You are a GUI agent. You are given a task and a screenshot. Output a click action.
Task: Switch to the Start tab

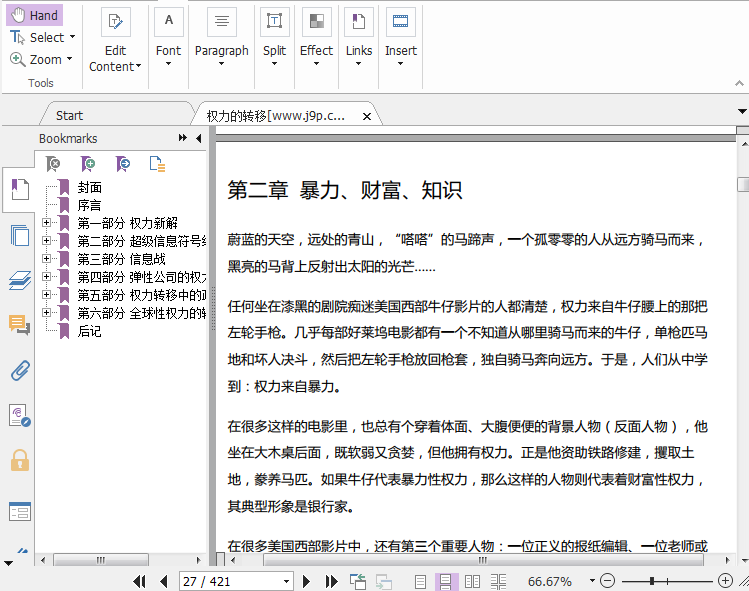(70, 116)
